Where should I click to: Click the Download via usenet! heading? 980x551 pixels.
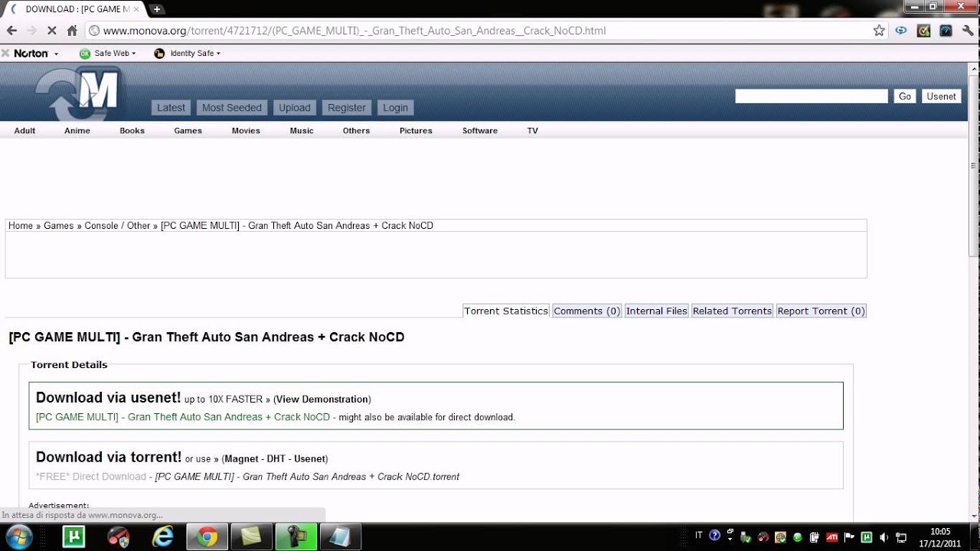pyautogui.click(x=109, y=398)
